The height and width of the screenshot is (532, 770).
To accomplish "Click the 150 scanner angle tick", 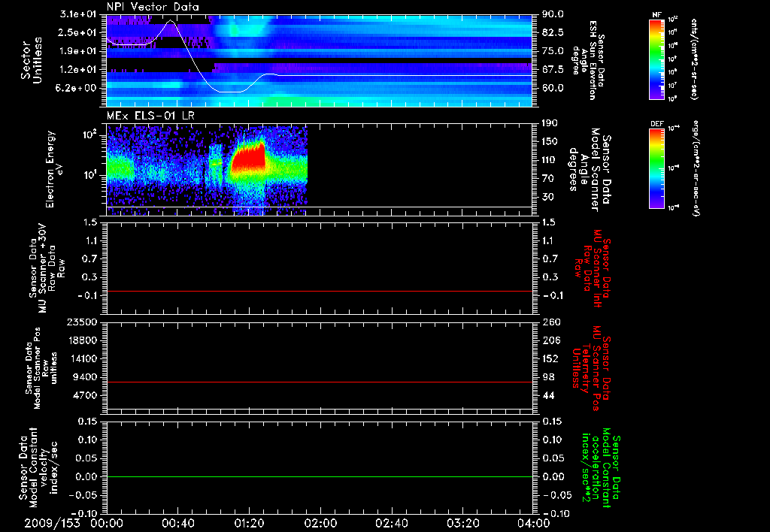I will pyautogui.click(x=550, y=141).
